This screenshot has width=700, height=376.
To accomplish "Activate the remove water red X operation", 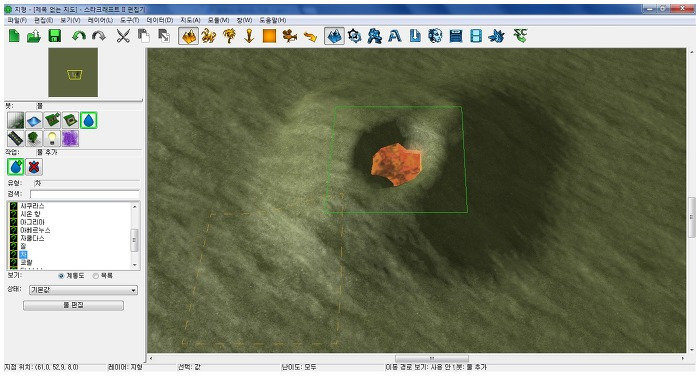I will 34,167.
